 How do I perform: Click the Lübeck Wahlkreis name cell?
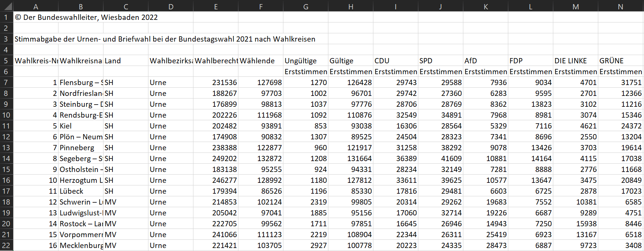point(81,191)
